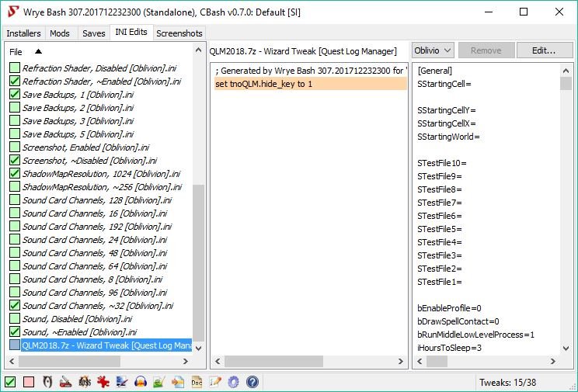This screenshot has width=578, height=392.
Task: Click the checklist with pencil icon
Action: [x=215, y=382]
